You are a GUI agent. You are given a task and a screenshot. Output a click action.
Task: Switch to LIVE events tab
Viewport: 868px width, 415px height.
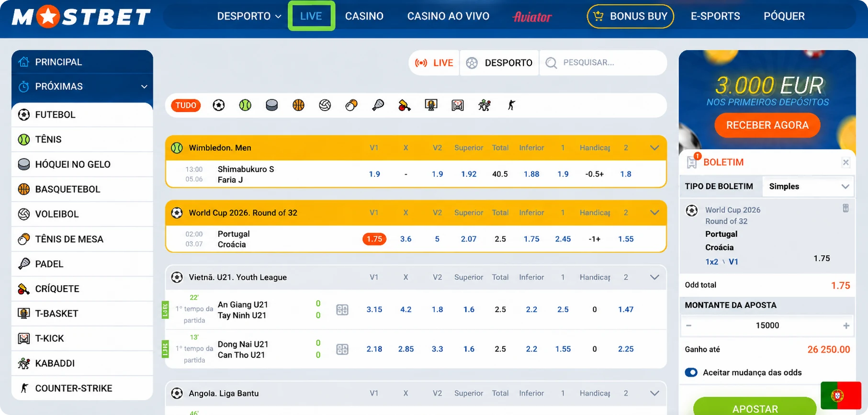click(434, 63)
